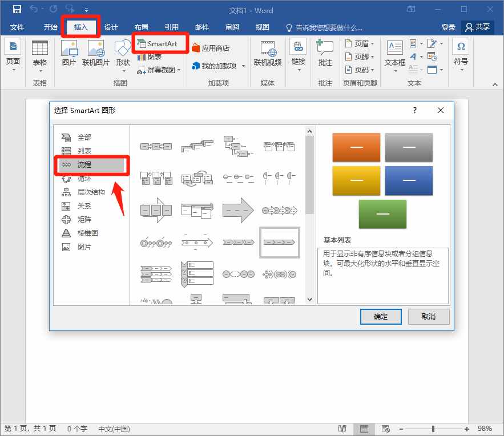The width and height of the screenshot is (504, 436).
Task: Choose the vertical chevron list thumbnail
Action: coord(197,274)
